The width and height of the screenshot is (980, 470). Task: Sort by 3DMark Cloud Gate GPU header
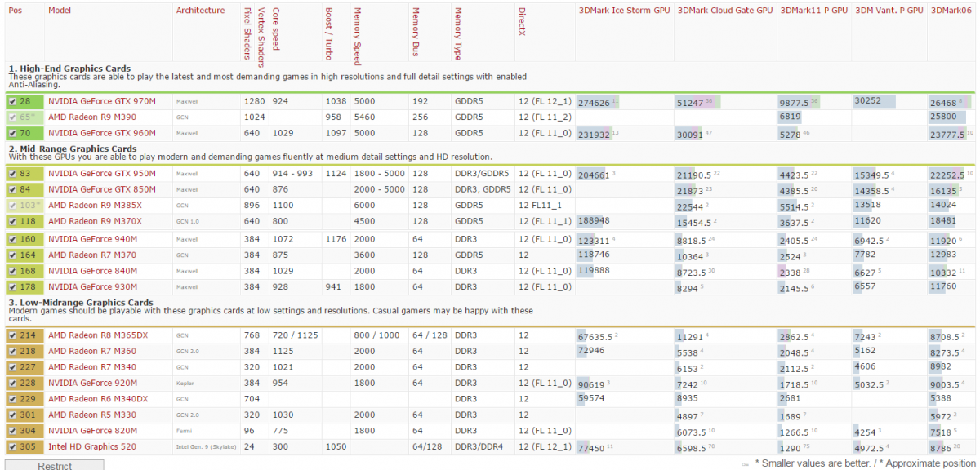tap(724, 11)
